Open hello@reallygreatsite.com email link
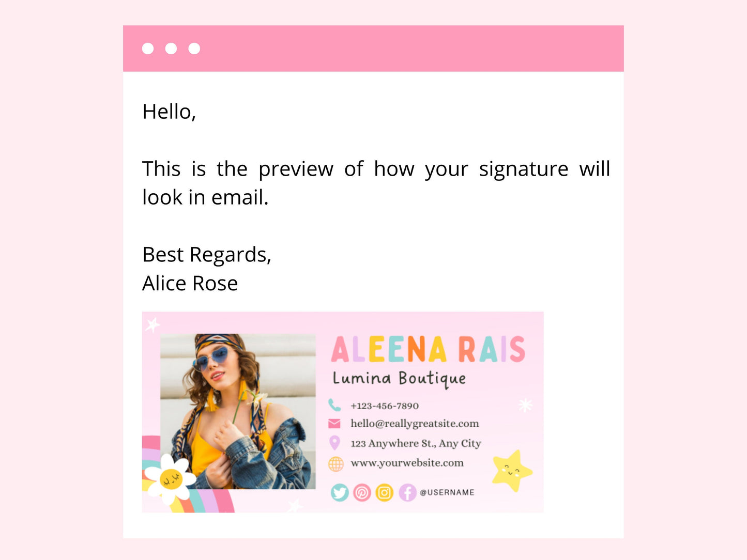This screenshot has height=560, width=747. click(x=415, y=424)
